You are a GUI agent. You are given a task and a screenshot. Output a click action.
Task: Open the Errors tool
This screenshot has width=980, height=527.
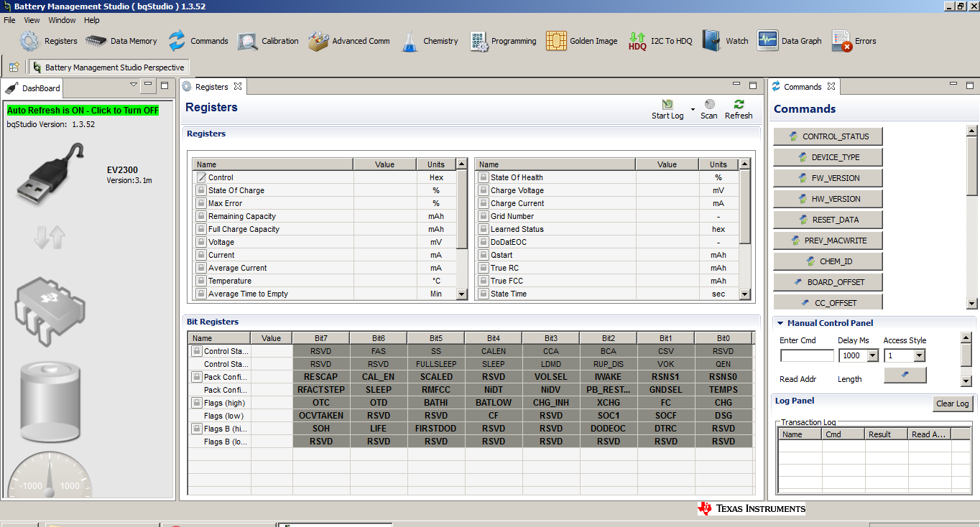(854, 41)
